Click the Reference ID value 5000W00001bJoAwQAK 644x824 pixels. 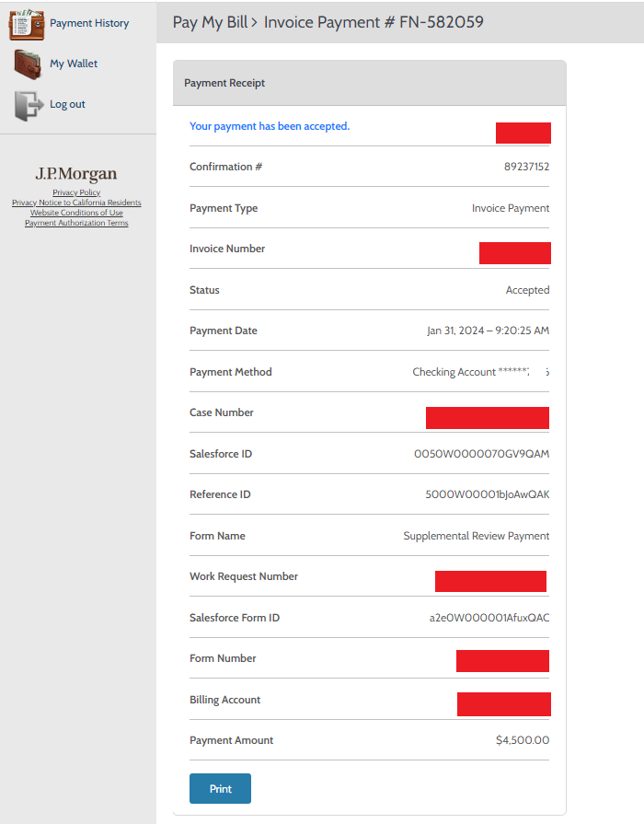tap(487, 494)
